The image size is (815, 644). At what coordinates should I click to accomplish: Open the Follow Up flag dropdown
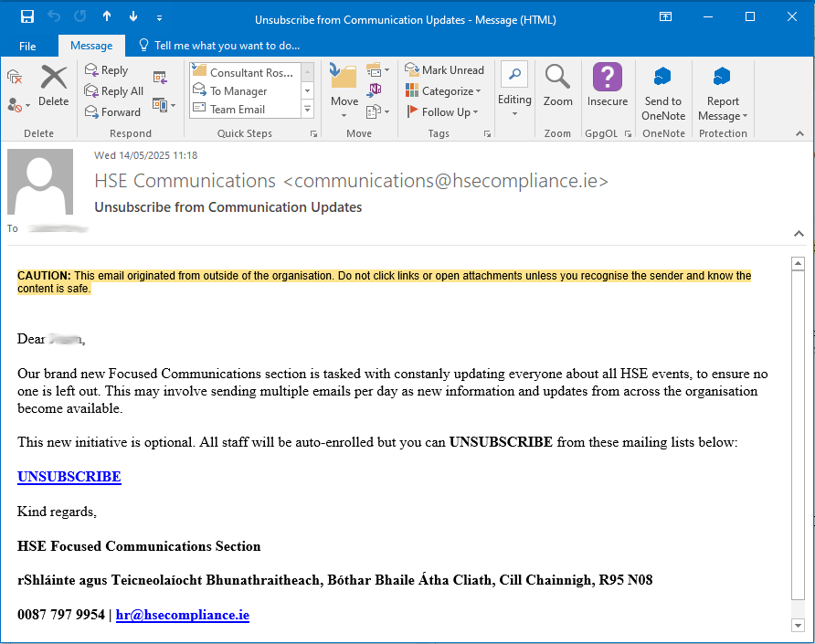coord(442,111)
